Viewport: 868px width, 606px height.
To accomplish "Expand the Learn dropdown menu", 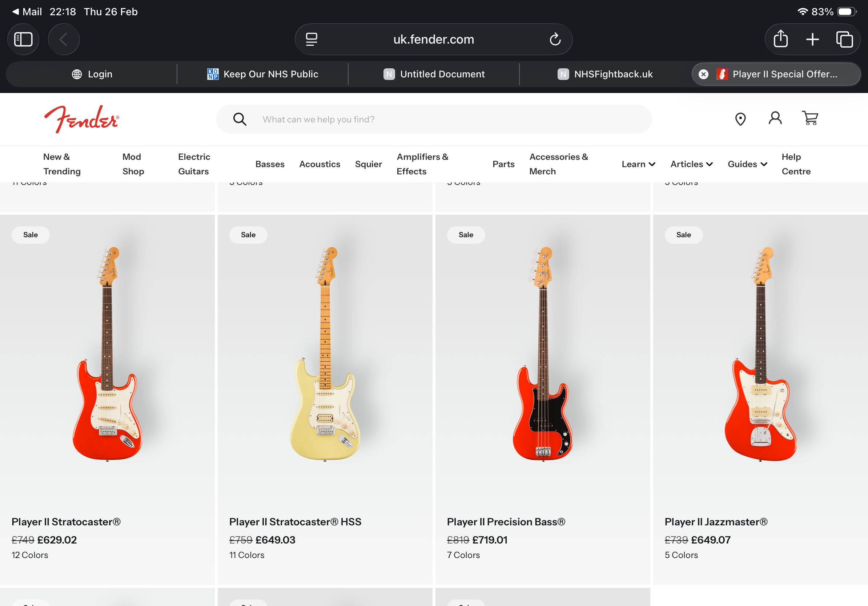I will click(638, 164).
